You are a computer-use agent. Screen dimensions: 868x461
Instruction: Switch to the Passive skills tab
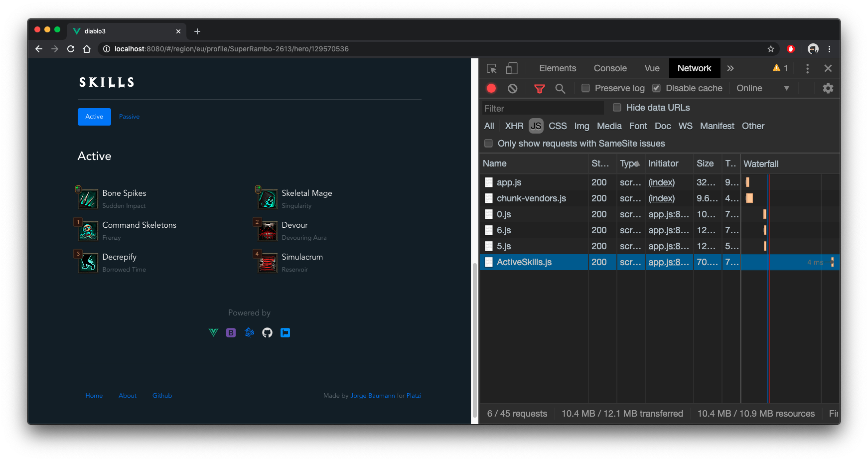pos(129,117)
